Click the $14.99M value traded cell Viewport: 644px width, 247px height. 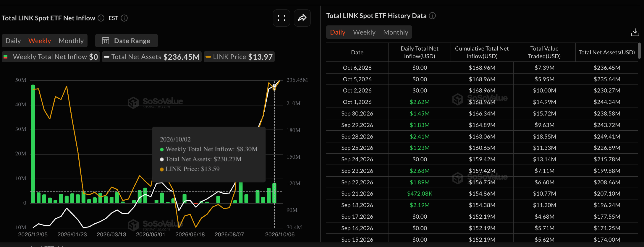pos(544,102)
